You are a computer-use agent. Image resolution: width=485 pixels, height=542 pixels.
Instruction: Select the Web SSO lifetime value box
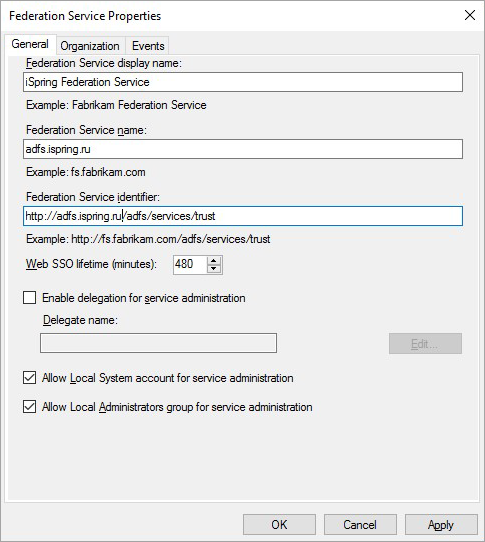click(x=190, y=265)
